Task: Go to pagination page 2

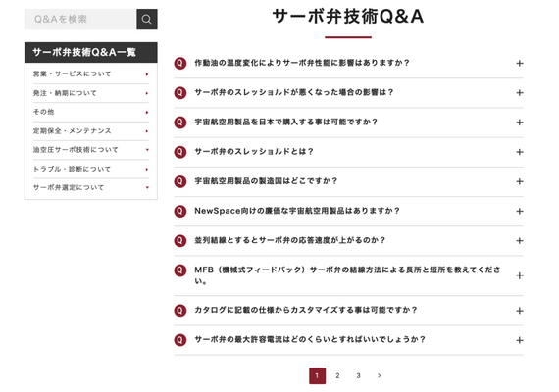Action: pos(337,375)
